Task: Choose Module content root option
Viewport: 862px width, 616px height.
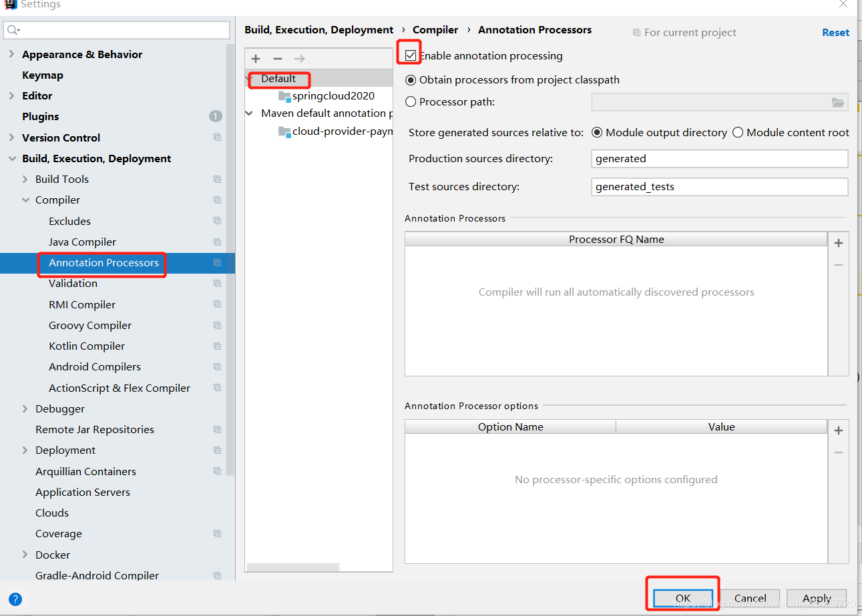Action: tap(738, 132)
